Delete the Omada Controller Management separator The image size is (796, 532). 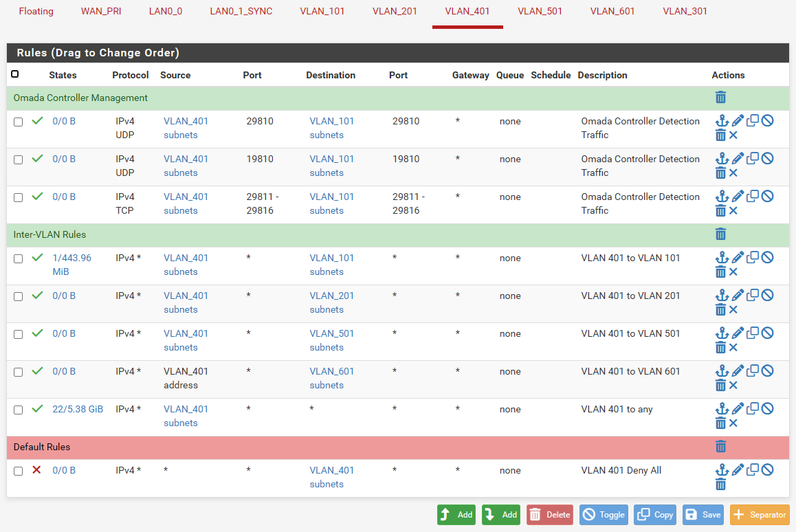point(720,98)
